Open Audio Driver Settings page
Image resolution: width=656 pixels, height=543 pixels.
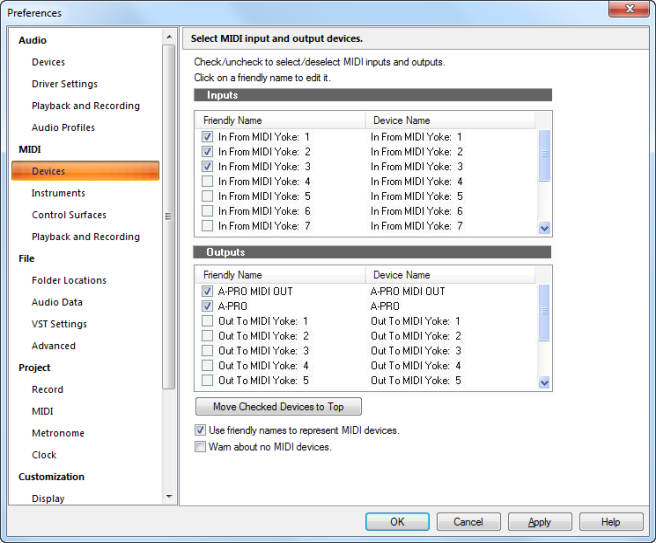point(64,84)
